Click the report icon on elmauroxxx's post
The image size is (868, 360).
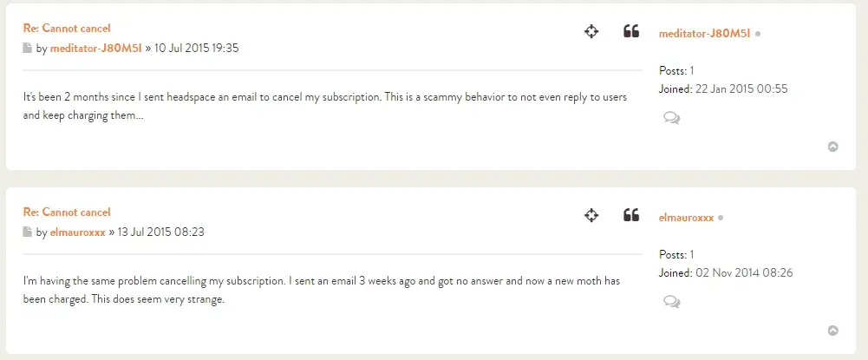point(591,215)
